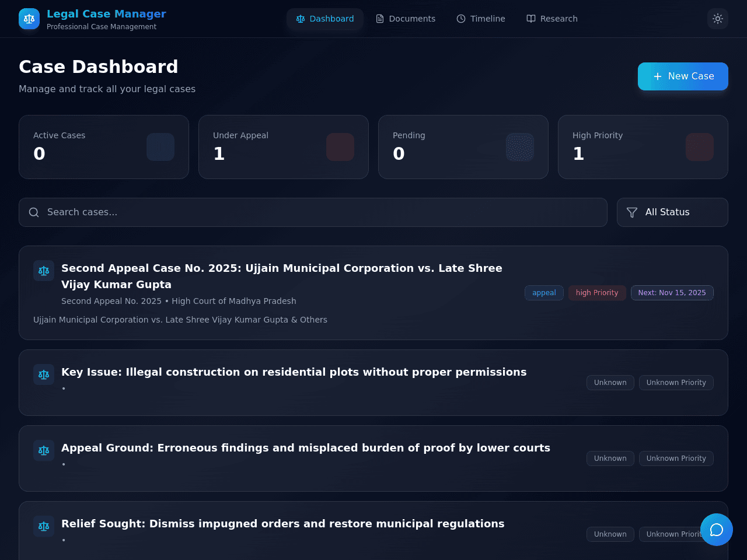Click scales icon of Key Issue case
Viewport: 747px width, 560px height.
[44, 374]
